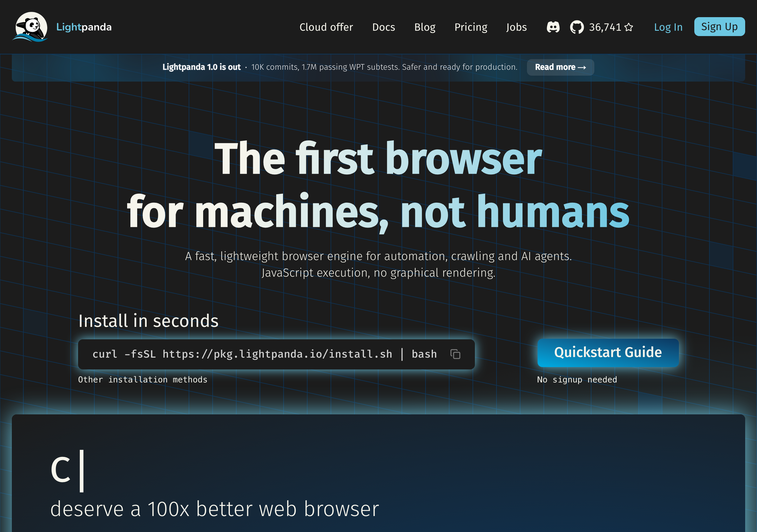Click the Sign Up button

coord(719,27)
